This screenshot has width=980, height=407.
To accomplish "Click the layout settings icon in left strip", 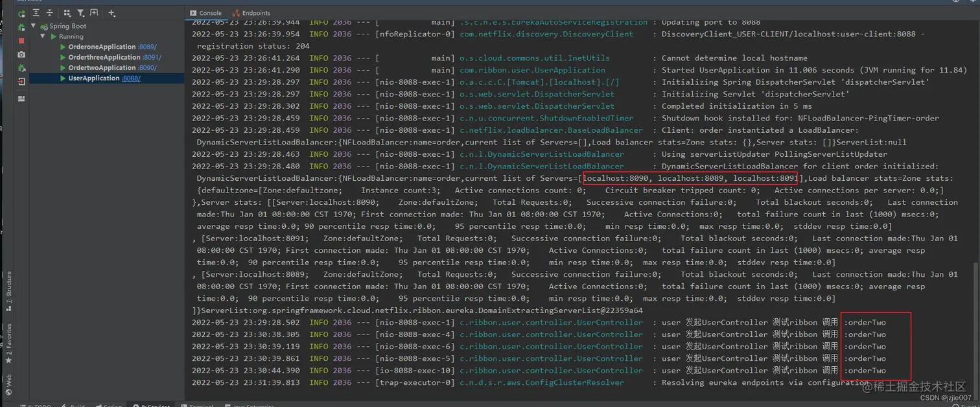I will point(21,99).
